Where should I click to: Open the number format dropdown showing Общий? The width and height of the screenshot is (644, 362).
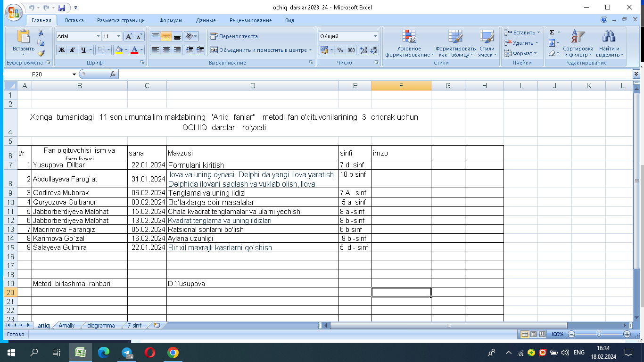pyautogui.click(x=375, y=36)
